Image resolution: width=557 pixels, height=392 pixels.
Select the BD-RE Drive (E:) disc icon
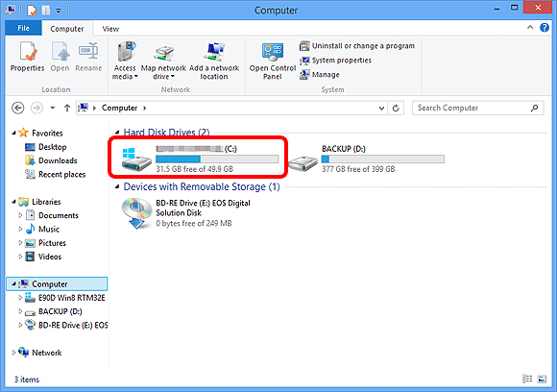click(x=136, y=213)
